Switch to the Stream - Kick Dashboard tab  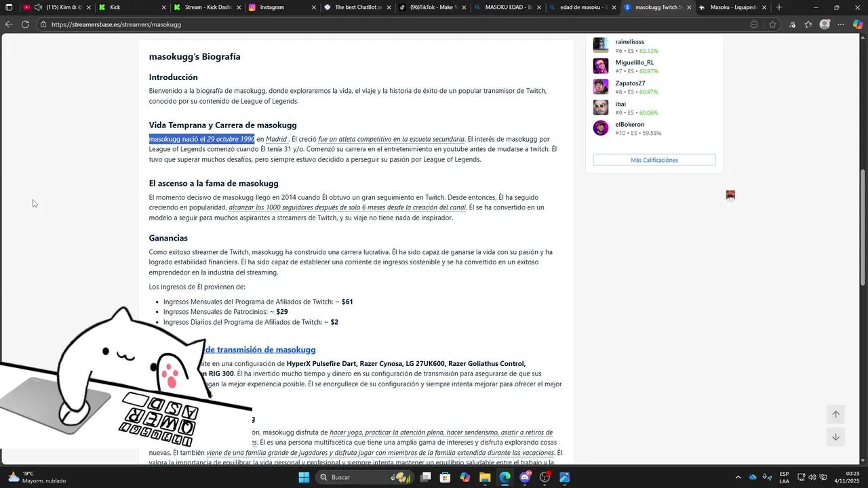[207, 7]
